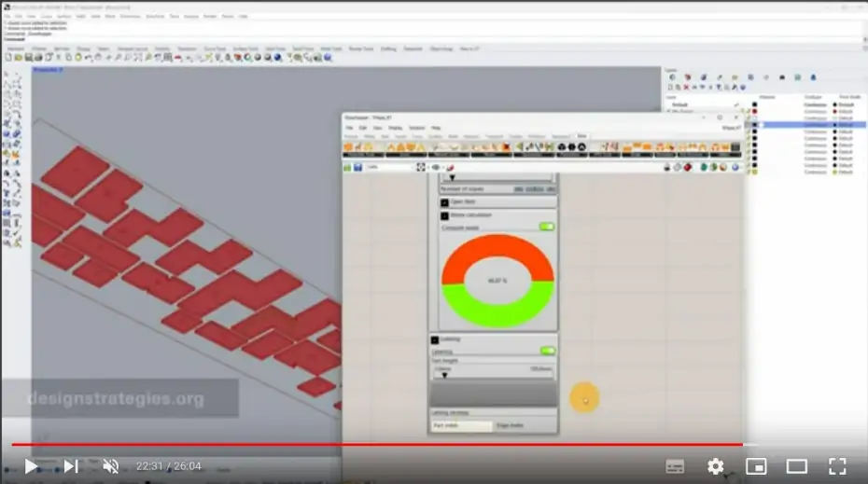
Task: Click Rhino's Open File toolbar icon
Action: click(19, 58)
